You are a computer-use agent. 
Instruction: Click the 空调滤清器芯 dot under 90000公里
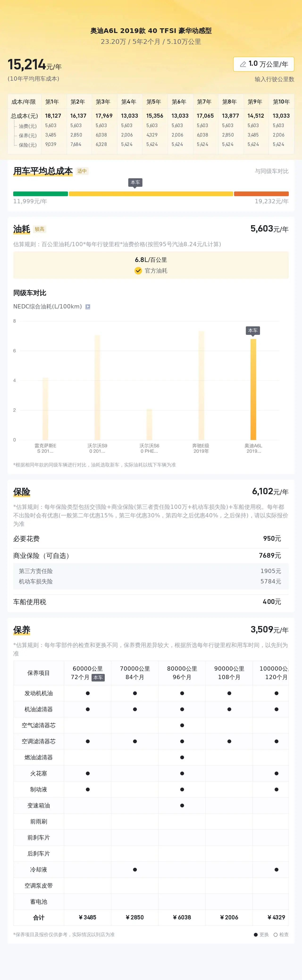point(229,741)
